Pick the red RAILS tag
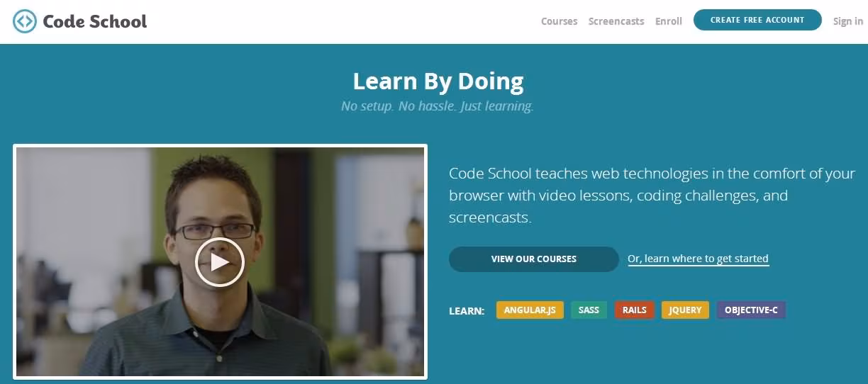The image size is (868, 384). pos(635,310)
